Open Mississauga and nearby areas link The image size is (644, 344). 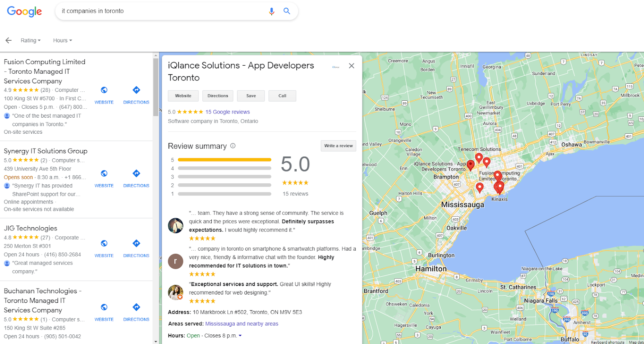click(x=242, y=324)
